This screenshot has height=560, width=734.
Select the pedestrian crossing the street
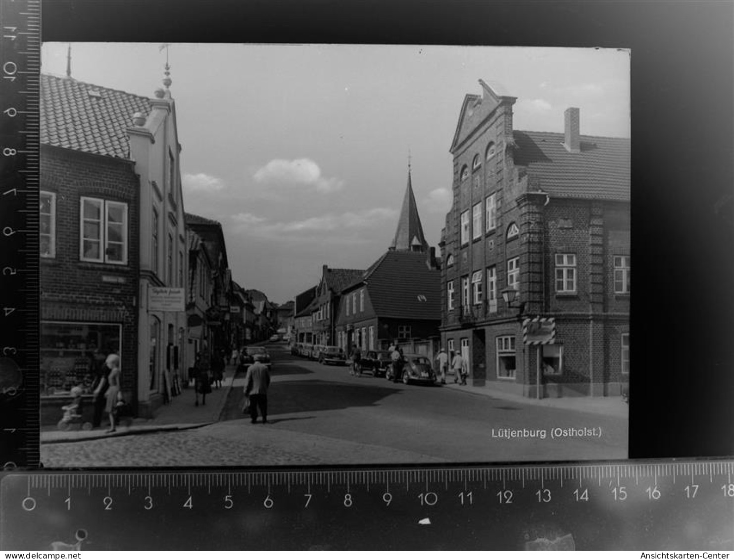[x=257, y=391]
